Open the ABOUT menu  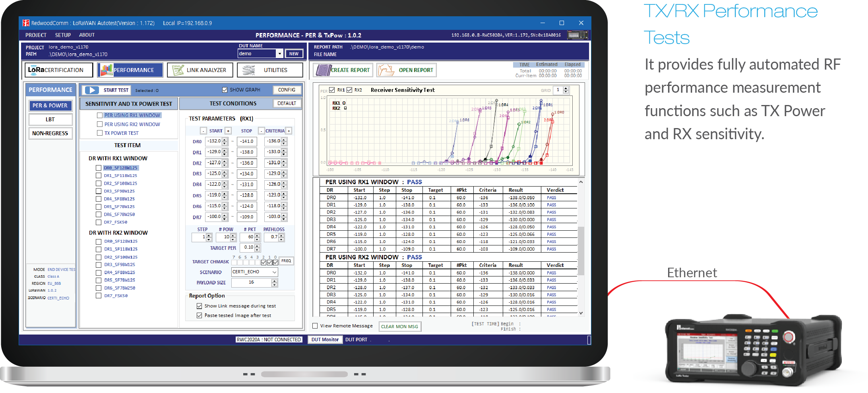tap(87, 35)
